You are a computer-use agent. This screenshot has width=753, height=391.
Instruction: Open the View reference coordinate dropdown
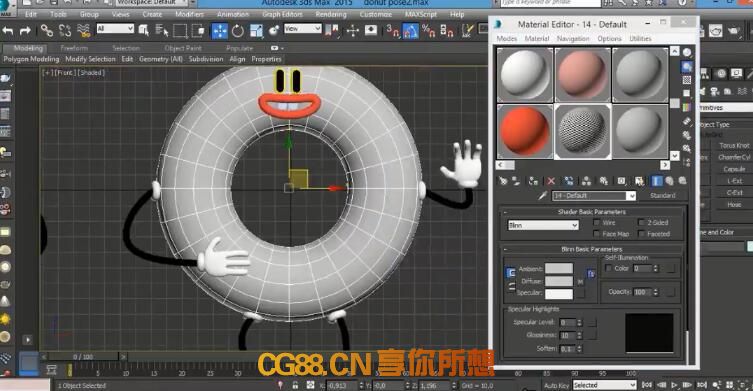coord(302,29)
